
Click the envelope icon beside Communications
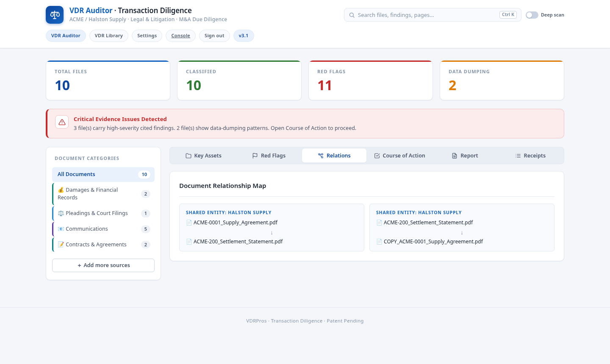pyautogui.click(x=61, y=229)
